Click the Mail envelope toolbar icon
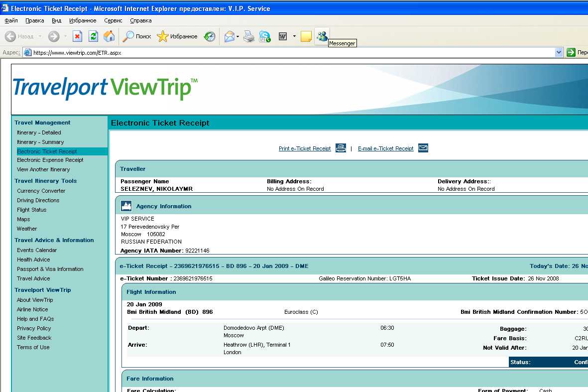This screenshot has width=588, height=392. click(229, 36)
